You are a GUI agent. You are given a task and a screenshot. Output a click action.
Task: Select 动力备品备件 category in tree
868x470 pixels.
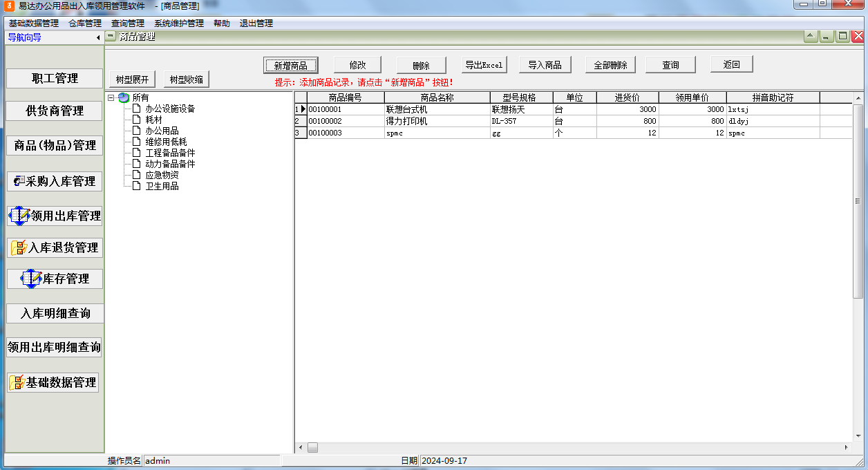tap(170, 164)
